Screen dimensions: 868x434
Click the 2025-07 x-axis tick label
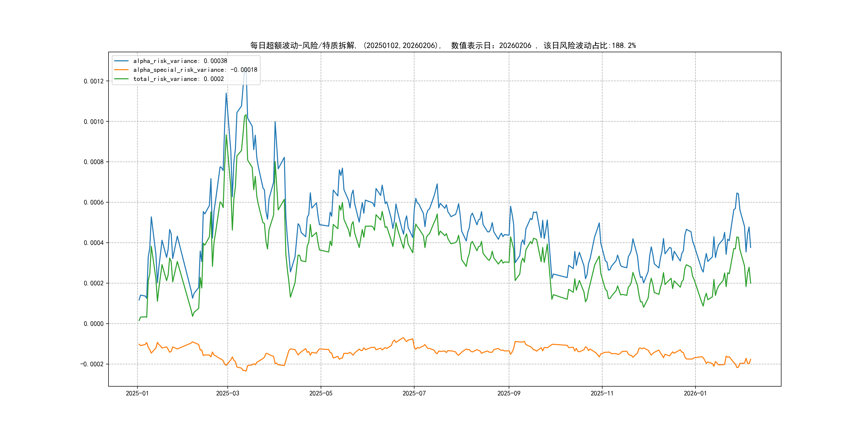[x=414, y=393]
